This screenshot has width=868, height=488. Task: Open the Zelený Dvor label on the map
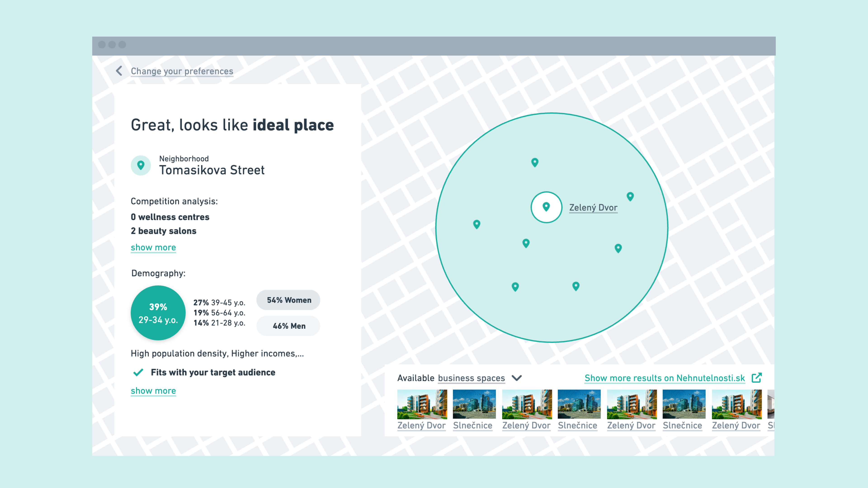click(x=593, y=207)
